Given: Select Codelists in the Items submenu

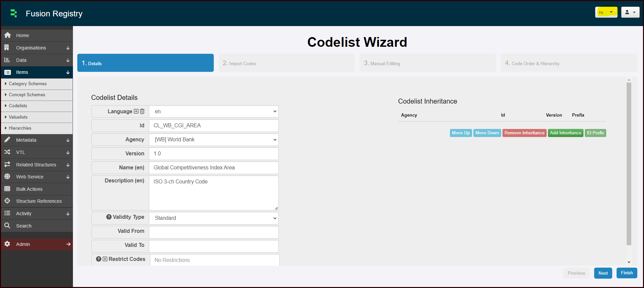Looking at the screenshot, I should pyautogui.click(x=18, y=106).
